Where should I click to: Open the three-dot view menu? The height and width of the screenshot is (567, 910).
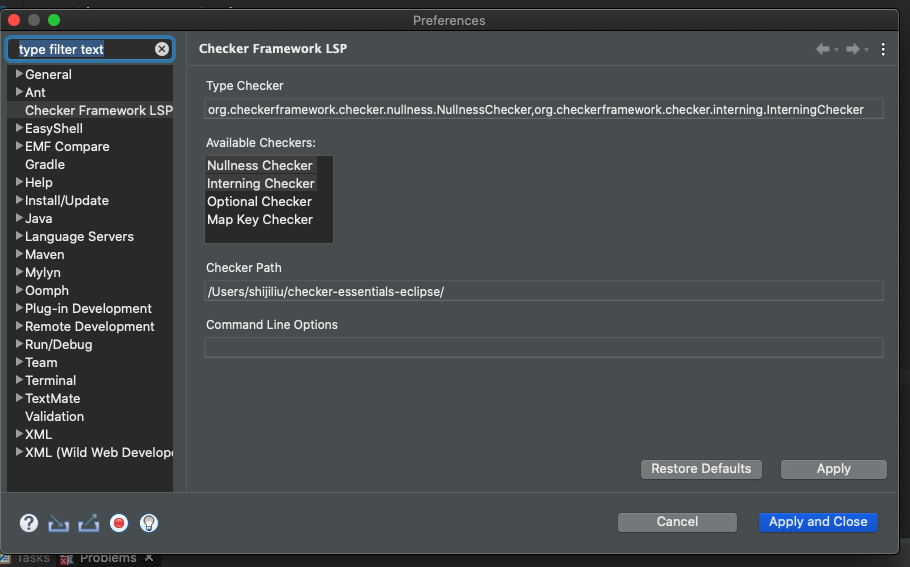point(883,49)
